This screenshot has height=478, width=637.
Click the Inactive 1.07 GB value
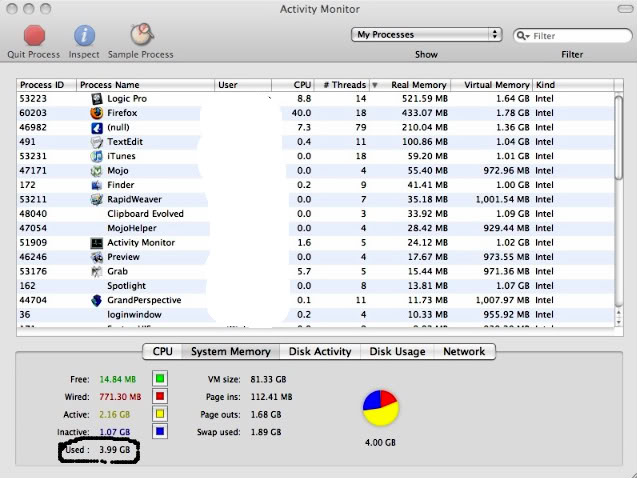pos(115,432)
